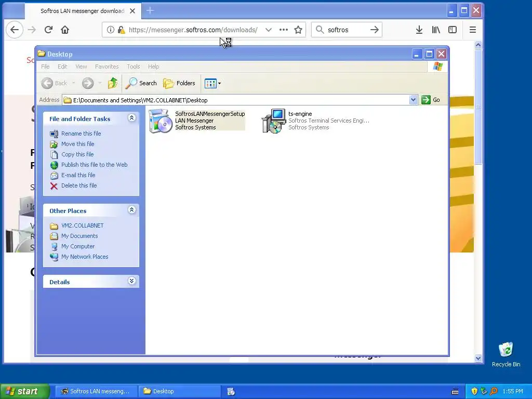
Task: Bookmark this page with star icon
Action: (298, 30)
